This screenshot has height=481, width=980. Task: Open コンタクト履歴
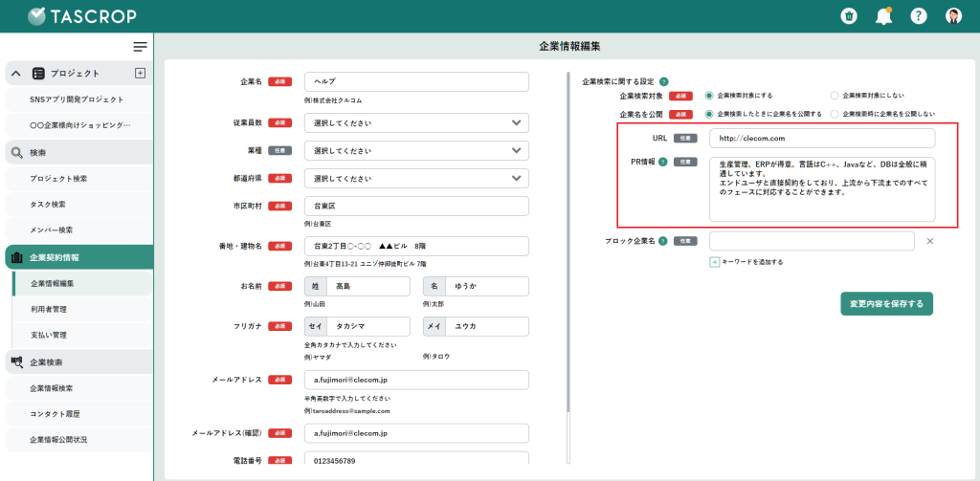click(78, 413)
